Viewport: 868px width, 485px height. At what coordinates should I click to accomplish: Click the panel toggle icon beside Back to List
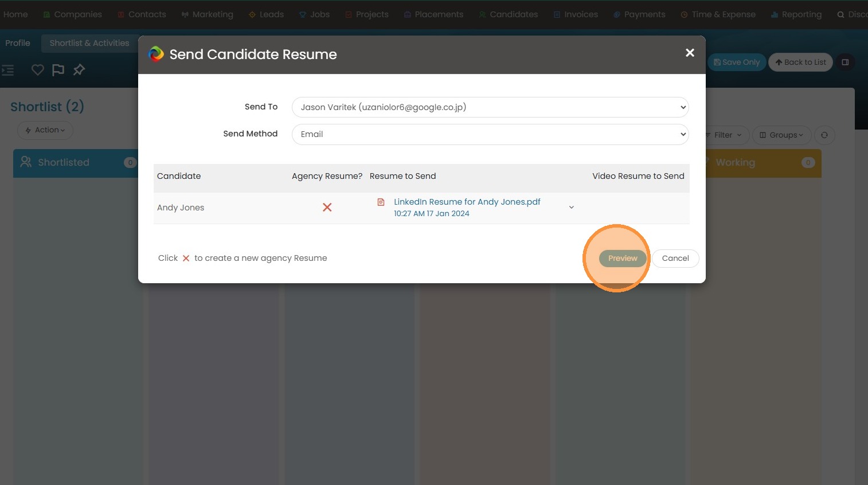click(845, 62)
